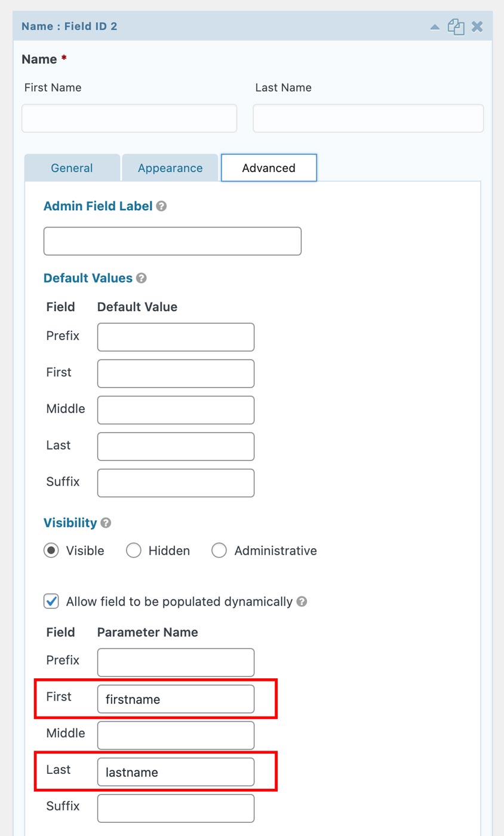Uncheck Allow field to be populated dynamically
The height and width of the screenshot is (836, 504).
pos(51,601)
